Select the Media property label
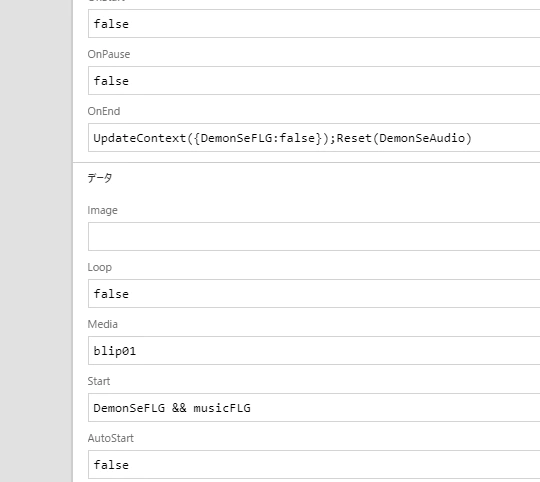Image resolution: width=540 pixels, height=482 pixels. [x=102, y=324]
